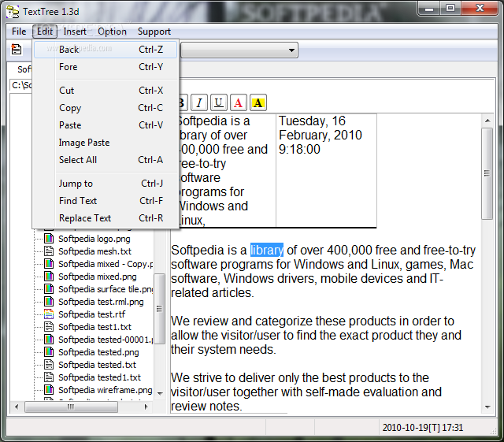
Task: Click icon of Softpedia mixed.png
Action: click(x=49, y=277)
